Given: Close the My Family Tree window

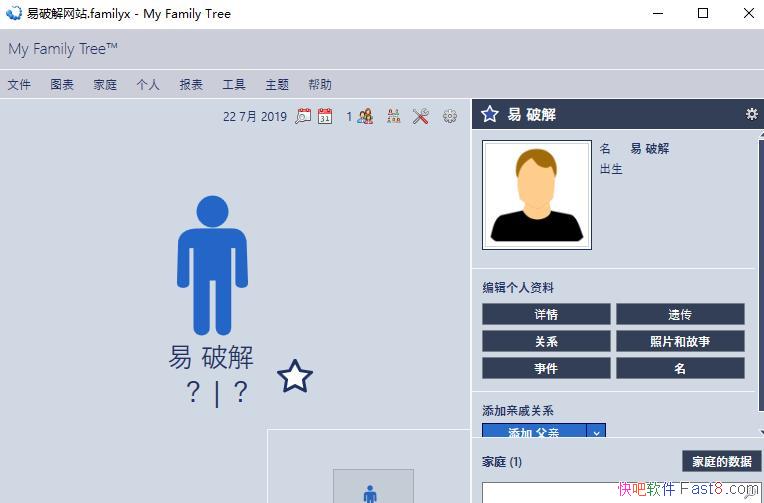Looking at the screenshot, I should click(749, 13).
